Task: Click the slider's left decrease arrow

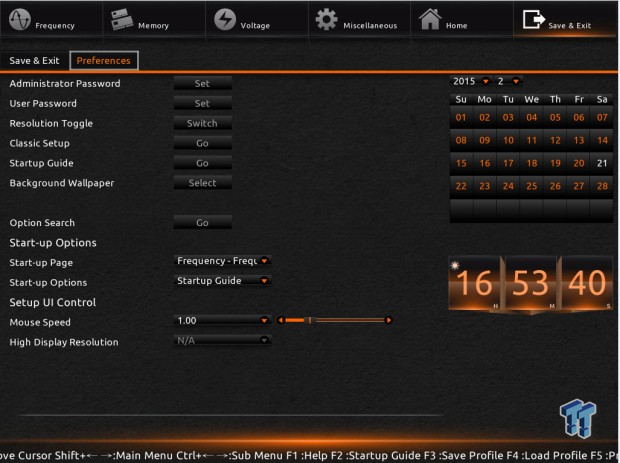Action: pyautogui.click(x=280, y=320)
